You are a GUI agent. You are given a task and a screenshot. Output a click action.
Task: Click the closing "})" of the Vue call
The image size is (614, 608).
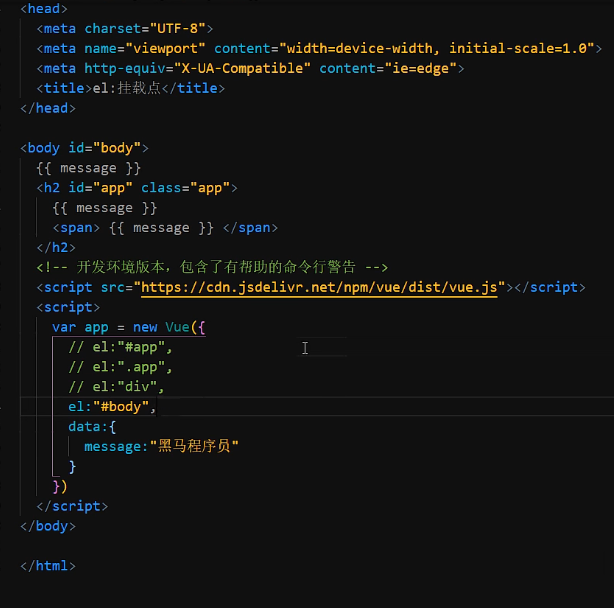60,487
